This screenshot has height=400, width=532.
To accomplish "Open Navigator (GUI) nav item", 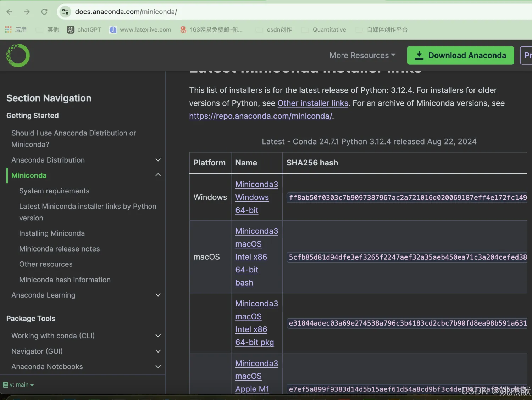I will point(37,351).
